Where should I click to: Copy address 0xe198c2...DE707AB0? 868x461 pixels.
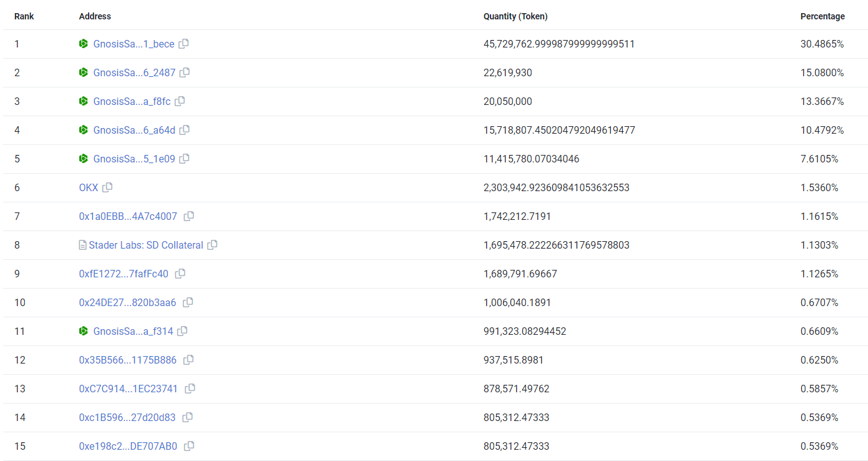pyautogui.click(x=189, y=446)
